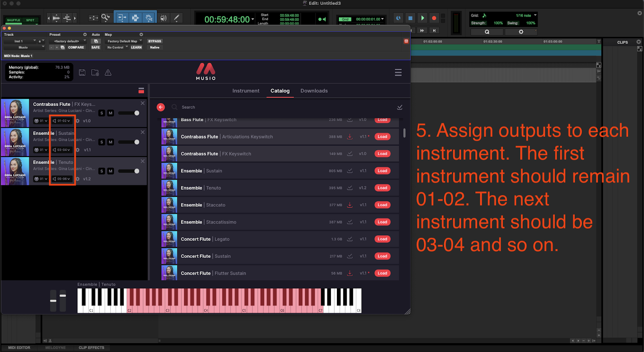Download Concert Flute Flutter Sustain library
Screen dimensions: 644x352
click(350, 273)
